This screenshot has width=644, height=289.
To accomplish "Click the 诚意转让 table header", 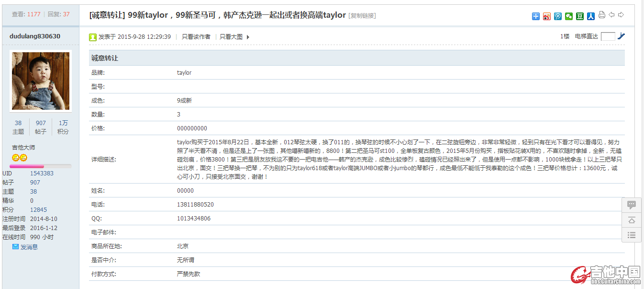I will click(356, 58).
